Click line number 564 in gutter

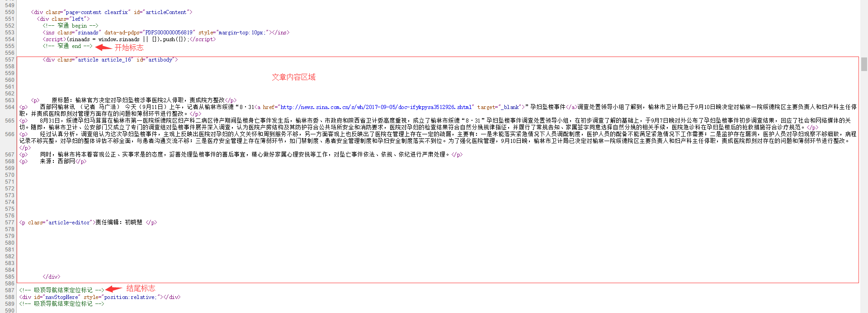[x=9, y=107]
